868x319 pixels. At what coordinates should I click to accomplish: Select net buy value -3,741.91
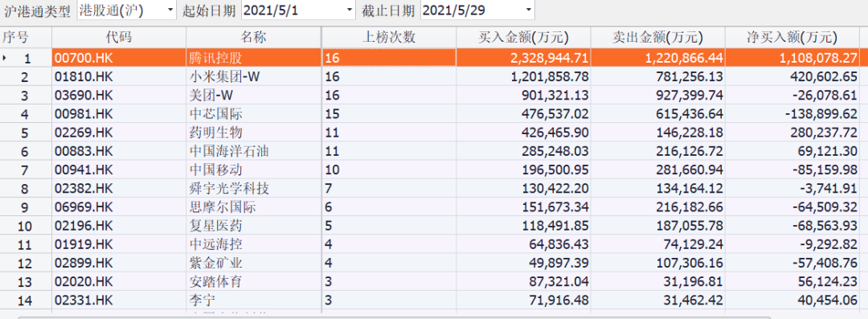[x=792, y=189]
